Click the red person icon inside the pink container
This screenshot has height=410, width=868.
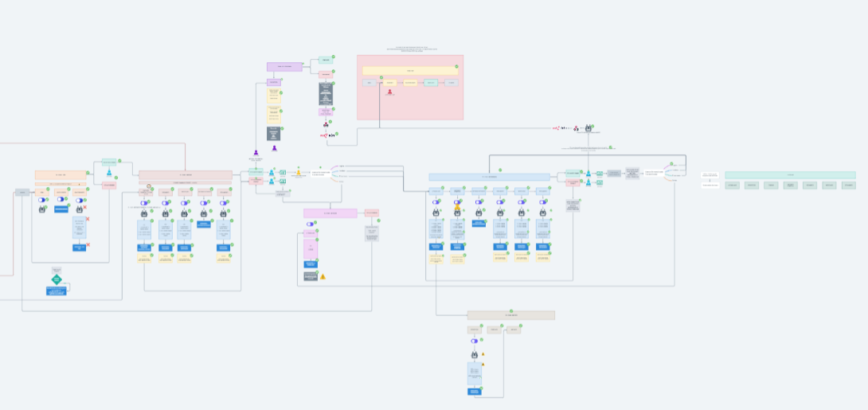pos(389,92)
